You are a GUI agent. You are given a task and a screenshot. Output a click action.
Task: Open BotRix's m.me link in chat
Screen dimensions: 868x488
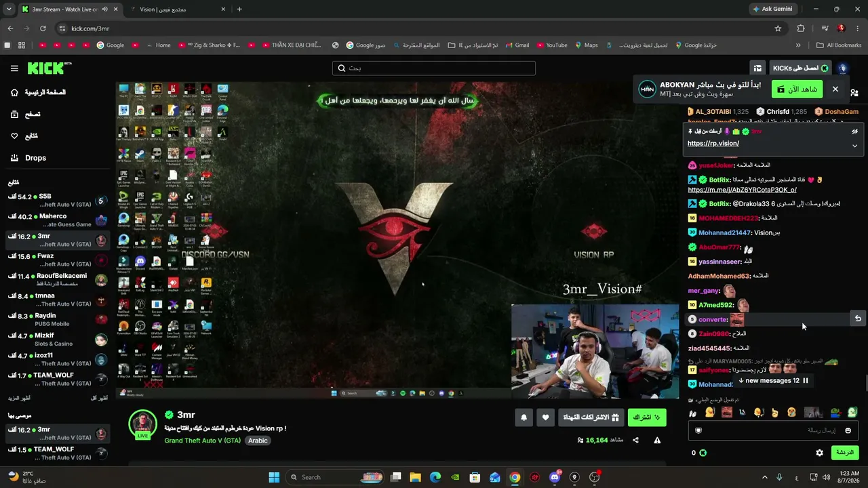click(x=742, y=190)
